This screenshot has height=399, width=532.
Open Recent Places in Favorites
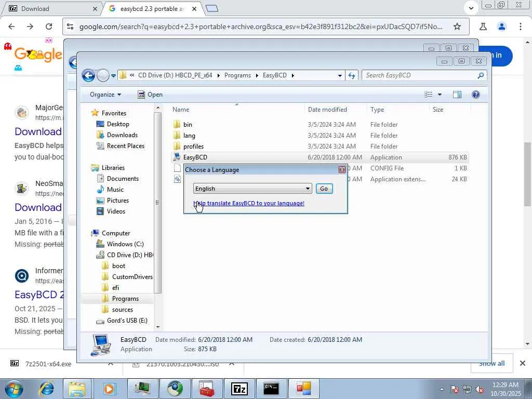(x=126, y=145)
